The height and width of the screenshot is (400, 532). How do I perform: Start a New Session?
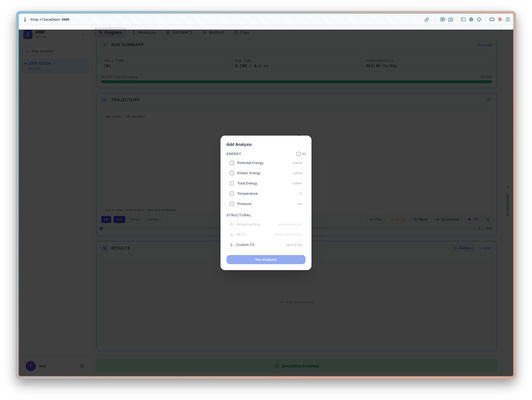pos(55,51)
